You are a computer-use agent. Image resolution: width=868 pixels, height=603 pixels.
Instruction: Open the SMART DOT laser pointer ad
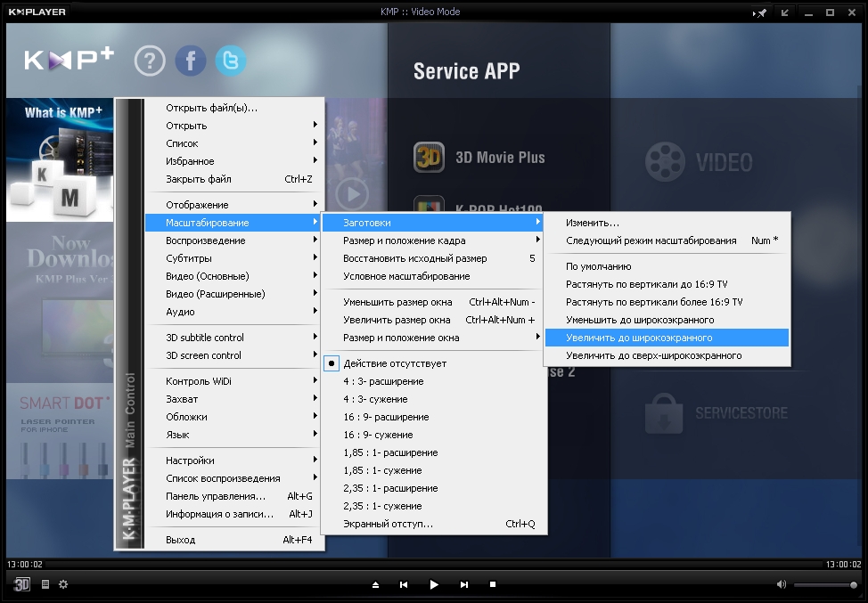coord(60,431)
